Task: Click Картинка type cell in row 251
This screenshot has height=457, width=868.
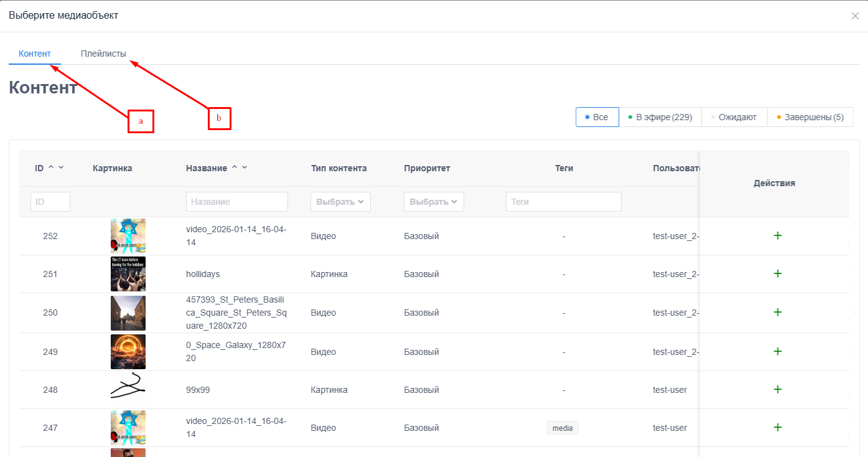Action: click(329, 274)
